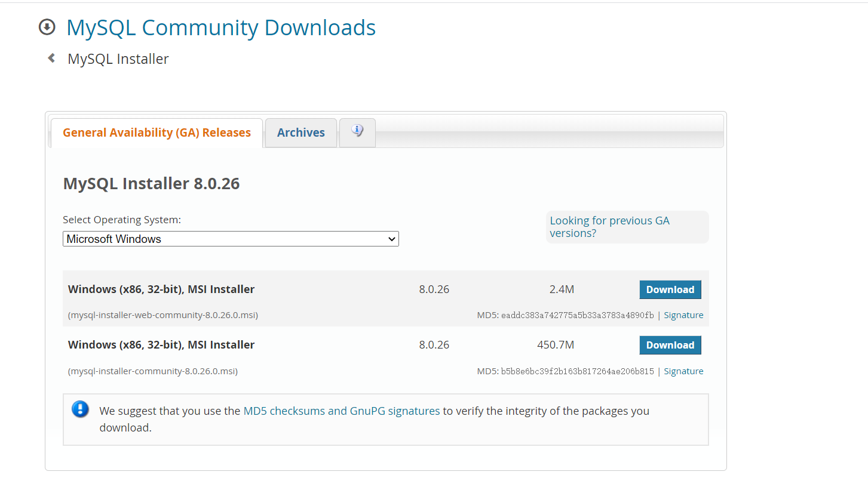This screenshot has height=490, width=868.
Task: Click the blue information icon in notice box
Action: pos(80,409)
